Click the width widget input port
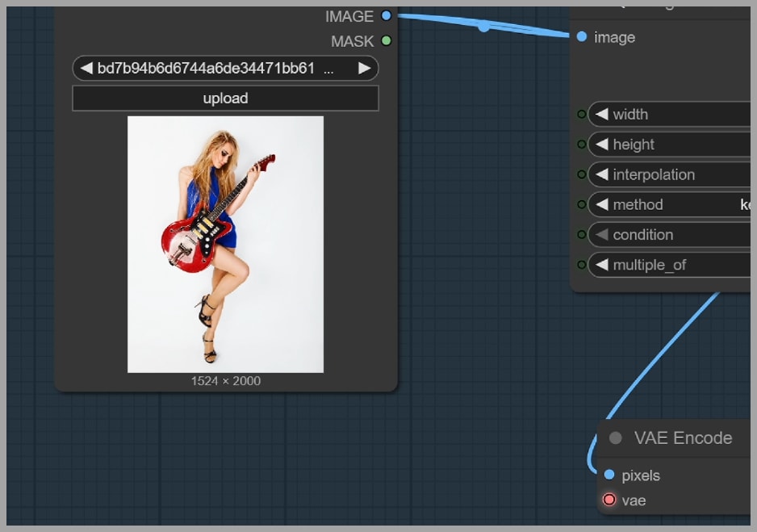The height and width of the screenshot is (532, 757). [581, 115]
